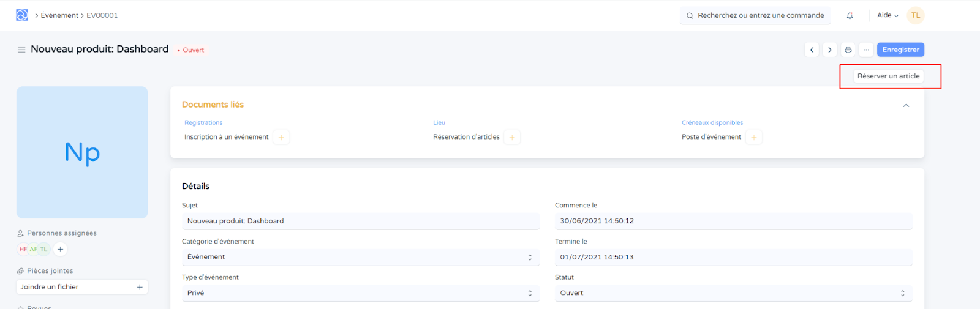Screen dimensions: 980x309
Task: Click the print icon
Action: pyautogui.click(x=848, y=50)
